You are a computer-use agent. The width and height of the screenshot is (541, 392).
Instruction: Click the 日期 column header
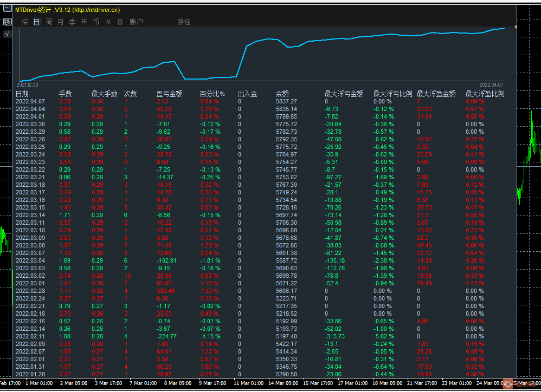tap(22, 94)
